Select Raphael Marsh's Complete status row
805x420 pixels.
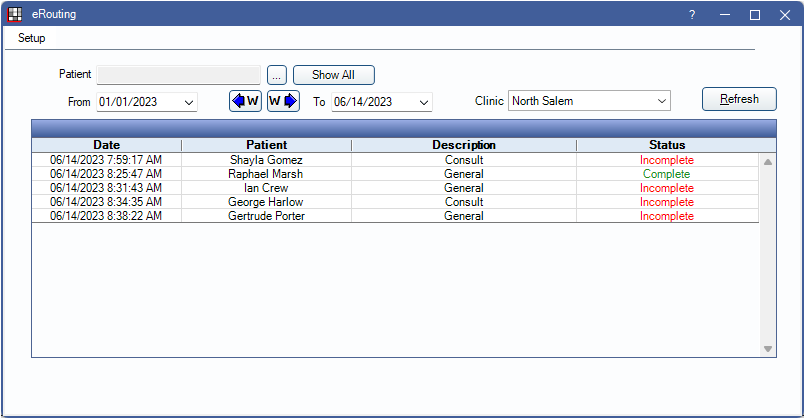(666, 174)
